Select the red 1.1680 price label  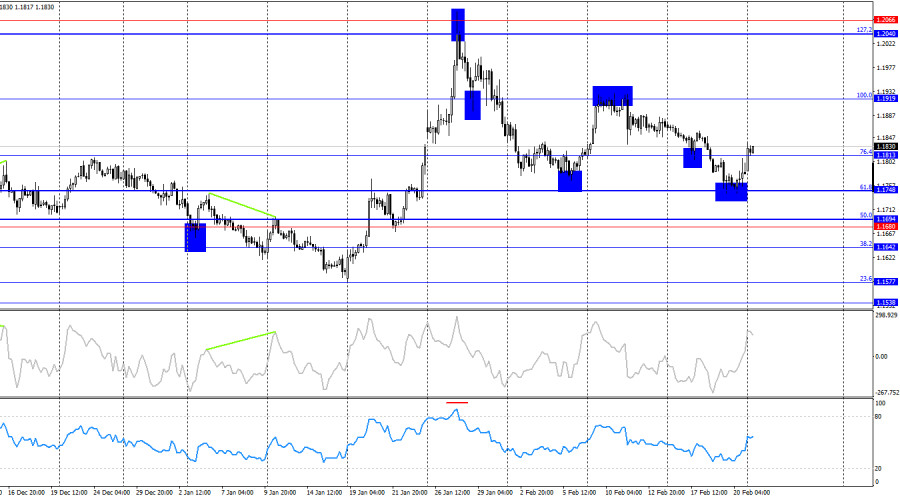(884, 227)
